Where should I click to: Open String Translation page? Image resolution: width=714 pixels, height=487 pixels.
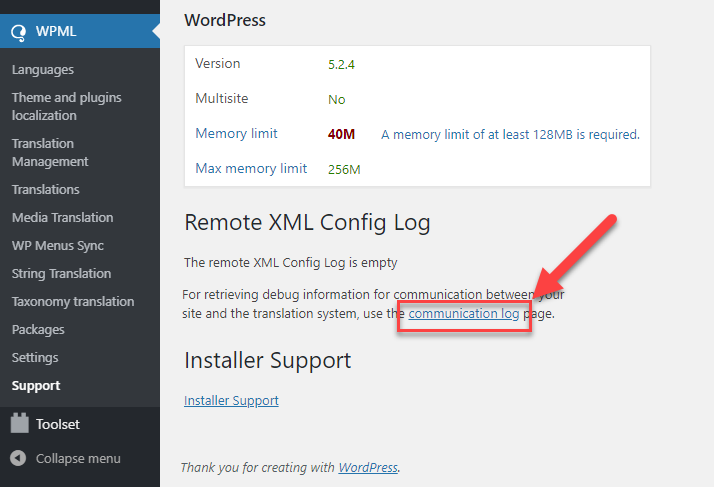pos(61,273)
